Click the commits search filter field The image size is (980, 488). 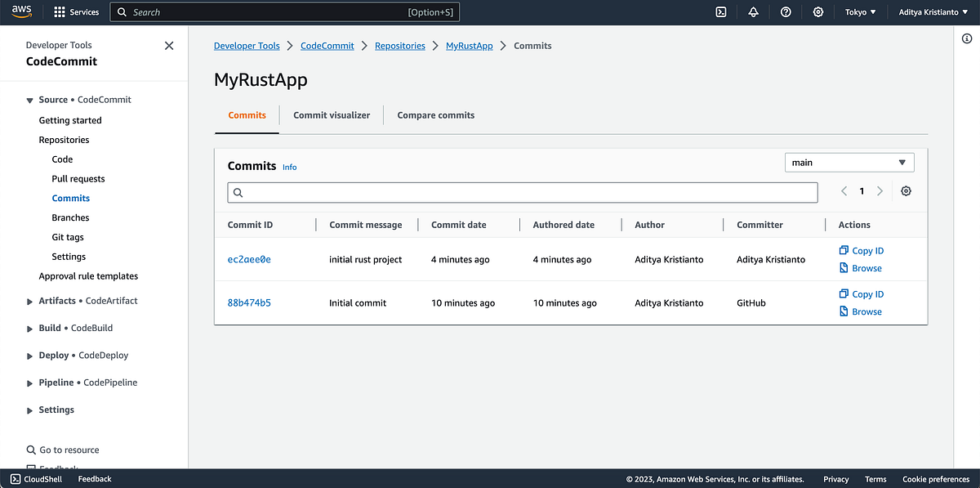(x=522, y=191)
